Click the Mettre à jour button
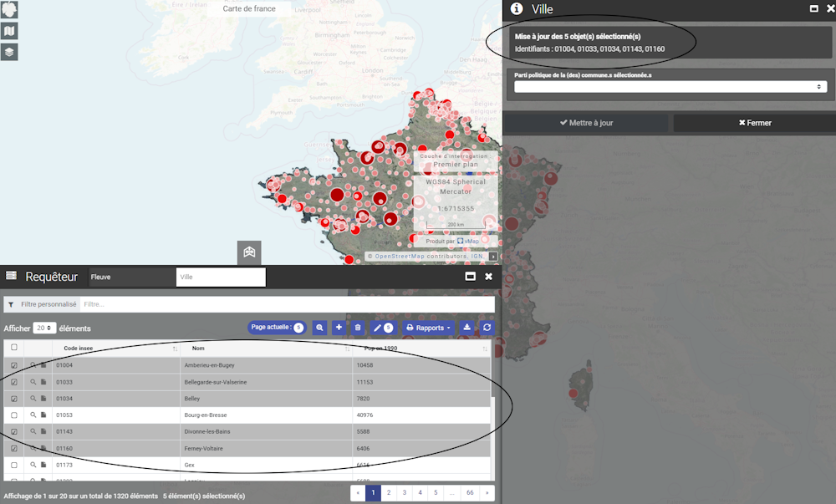This screenshot has width=836, height=504. tap(586, 123)
